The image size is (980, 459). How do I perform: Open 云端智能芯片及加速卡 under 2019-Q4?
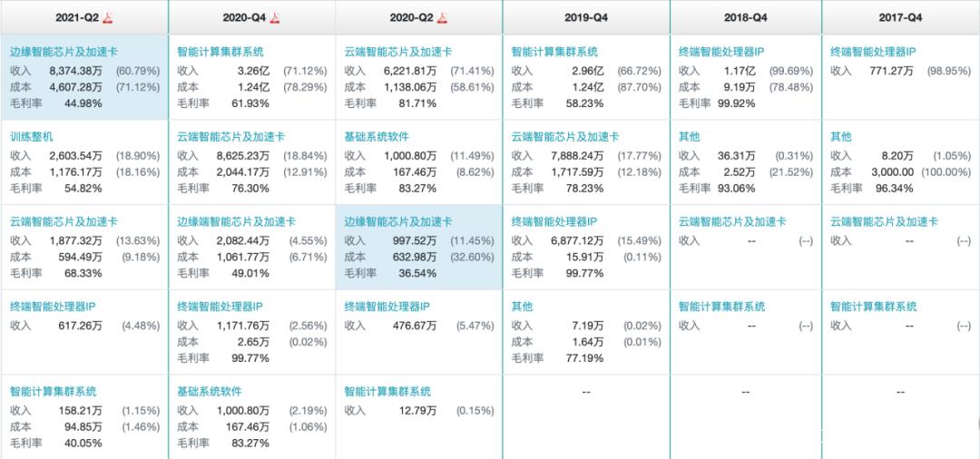pyautogui.click(x=565, y=137)
